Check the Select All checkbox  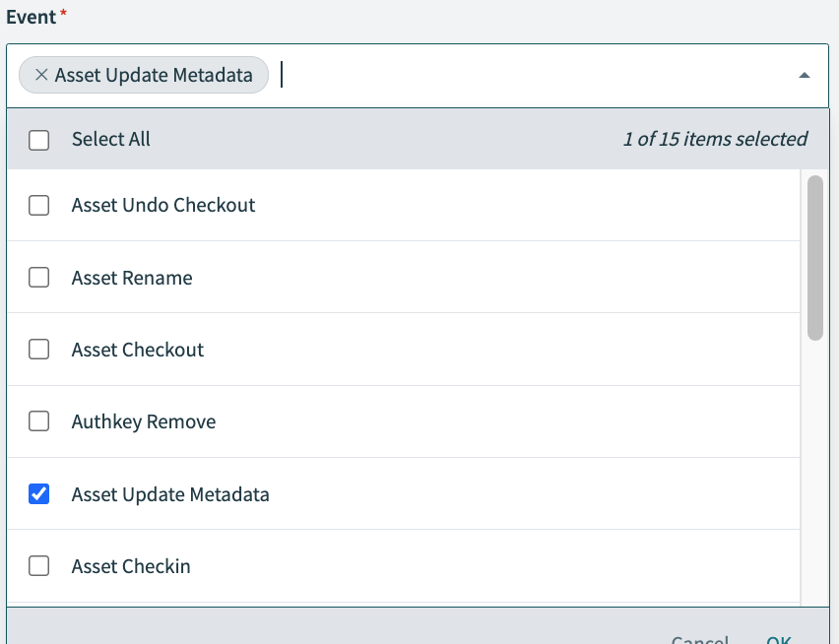click(39, 140)
